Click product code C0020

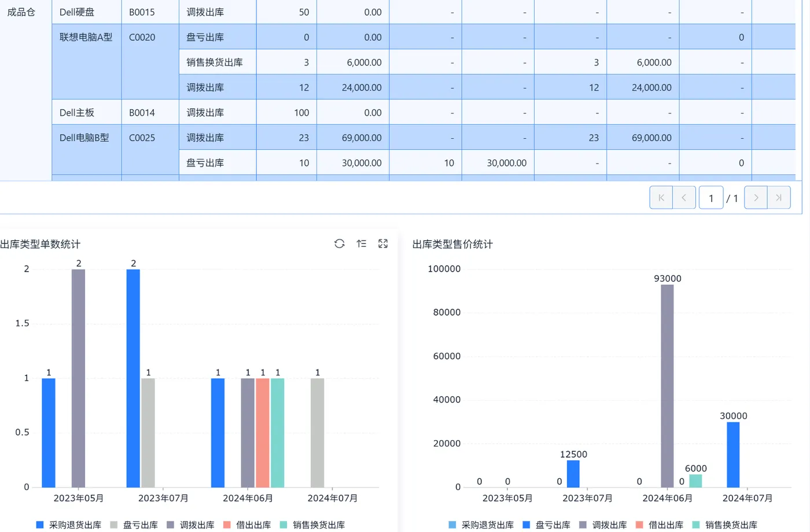point(142,37)
